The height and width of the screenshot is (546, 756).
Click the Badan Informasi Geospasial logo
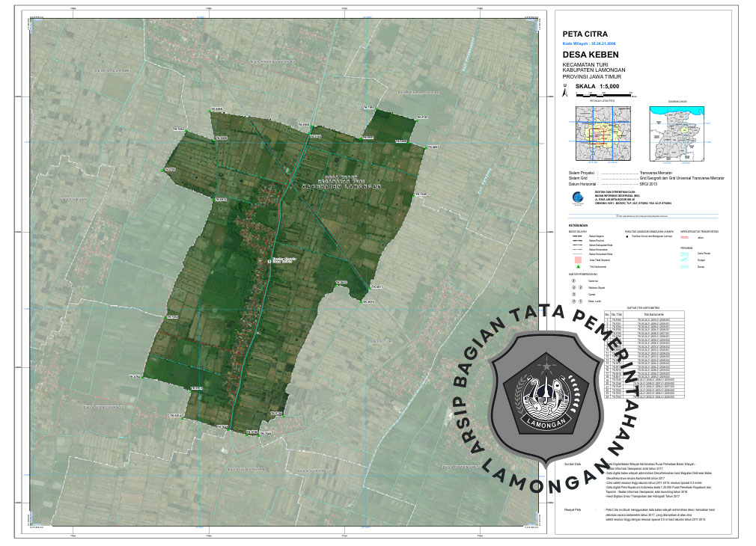(576, 197)
